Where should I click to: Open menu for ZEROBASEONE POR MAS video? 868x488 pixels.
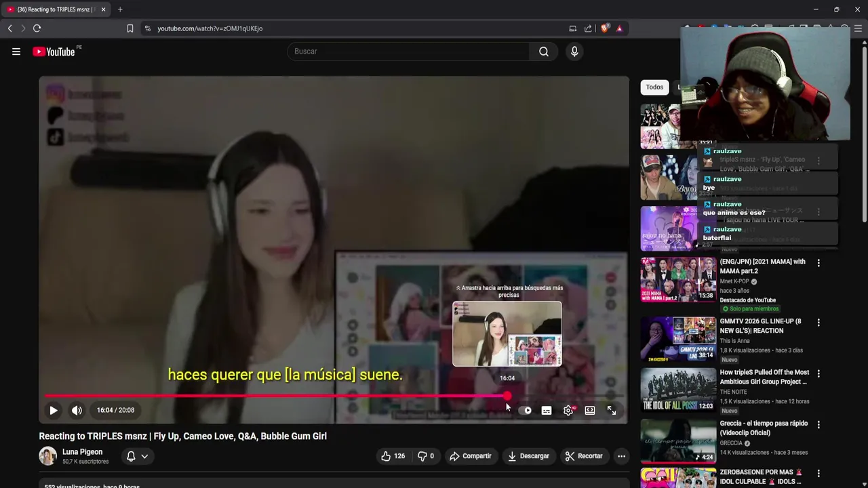[x=818, y=473]
